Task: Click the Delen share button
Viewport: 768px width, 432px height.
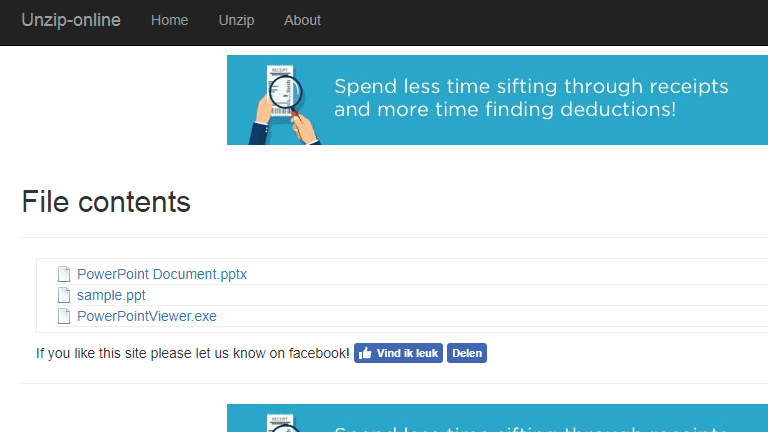Action: (467, 353)
